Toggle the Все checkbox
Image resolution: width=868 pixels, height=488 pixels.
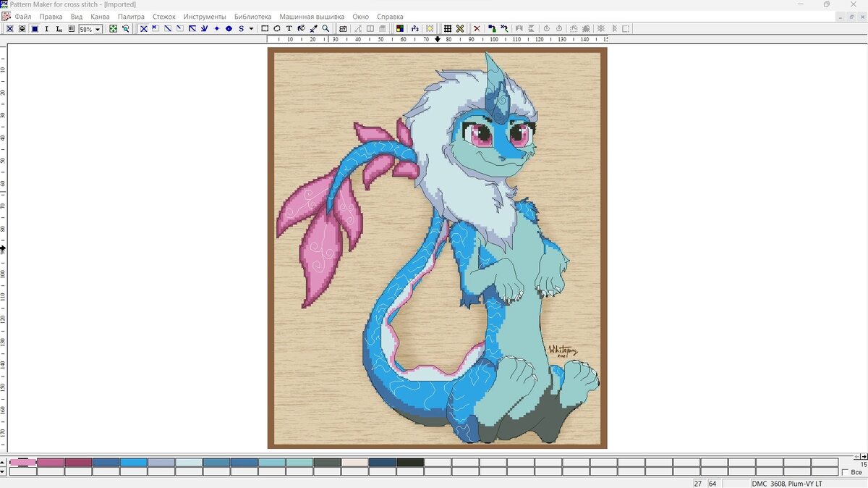(x=845, y=472)
